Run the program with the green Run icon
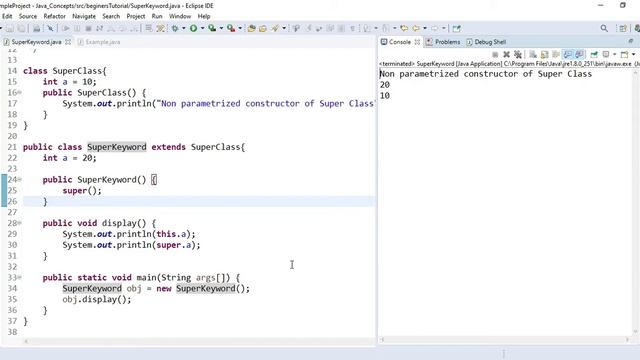The image size is (640, 360). (x=193, y=28)
